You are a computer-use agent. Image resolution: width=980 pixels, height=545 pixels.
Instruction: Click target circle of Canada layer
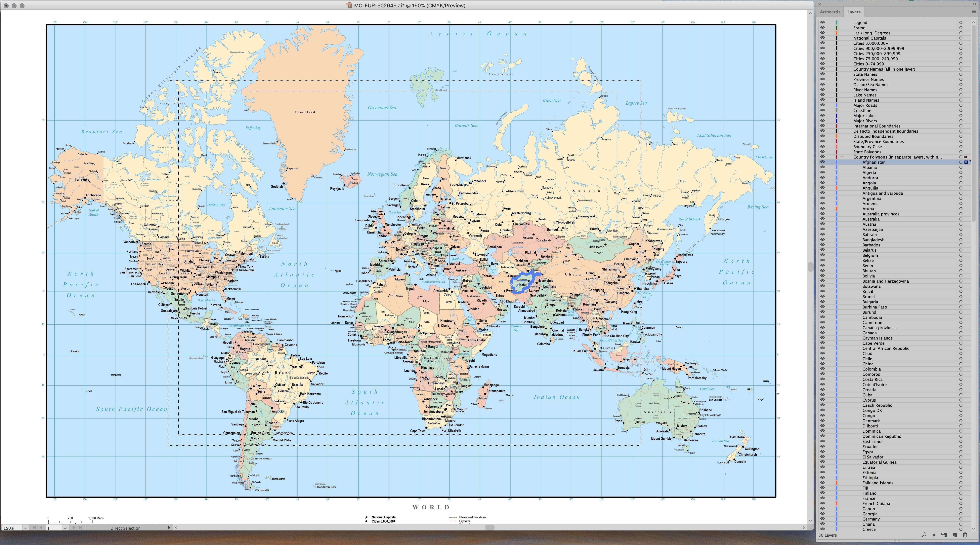click(x=961, y=333)
